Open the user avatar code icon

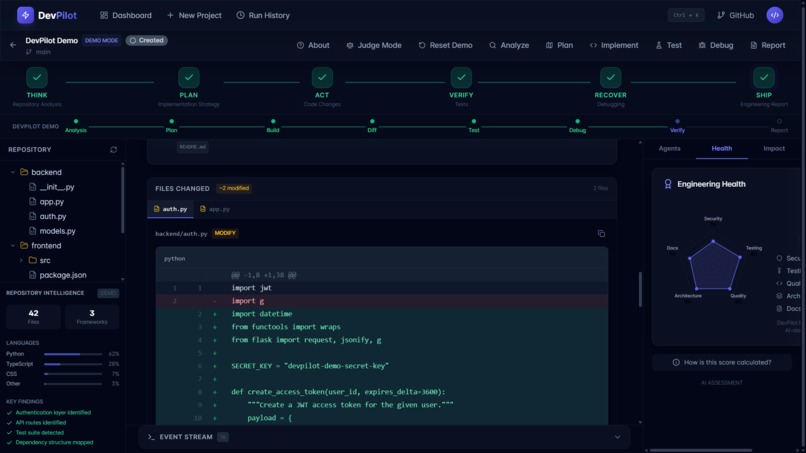(775, 15)
